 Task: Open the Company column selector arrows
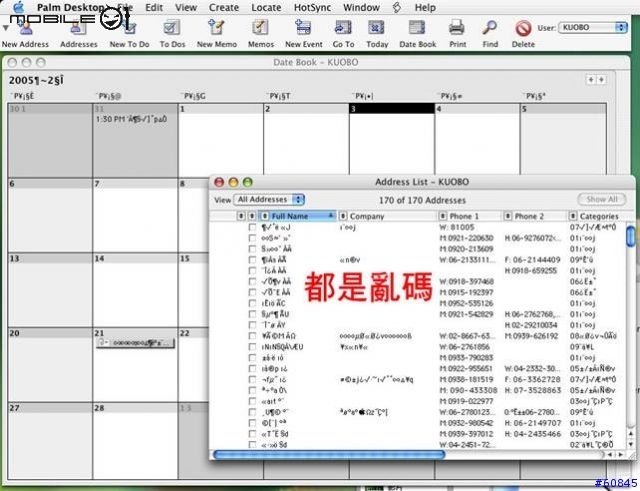[343, 216]
